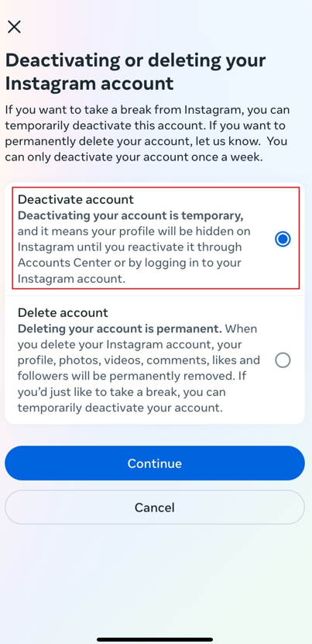The height and width of the screenshot is (644, 312).
Task: Tap the Cancel button
Action: (155, 508)
